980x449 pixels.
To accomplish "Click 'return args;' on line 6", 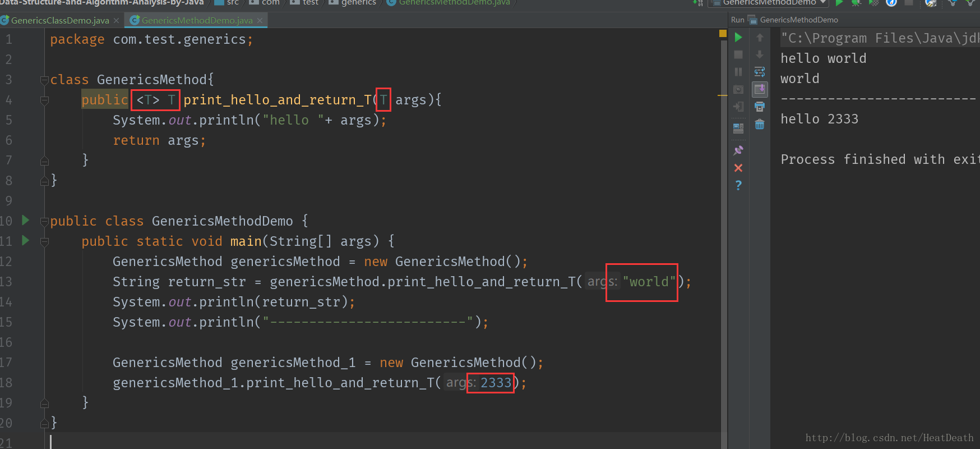I will pyautogui.click(x=159, y=140).
